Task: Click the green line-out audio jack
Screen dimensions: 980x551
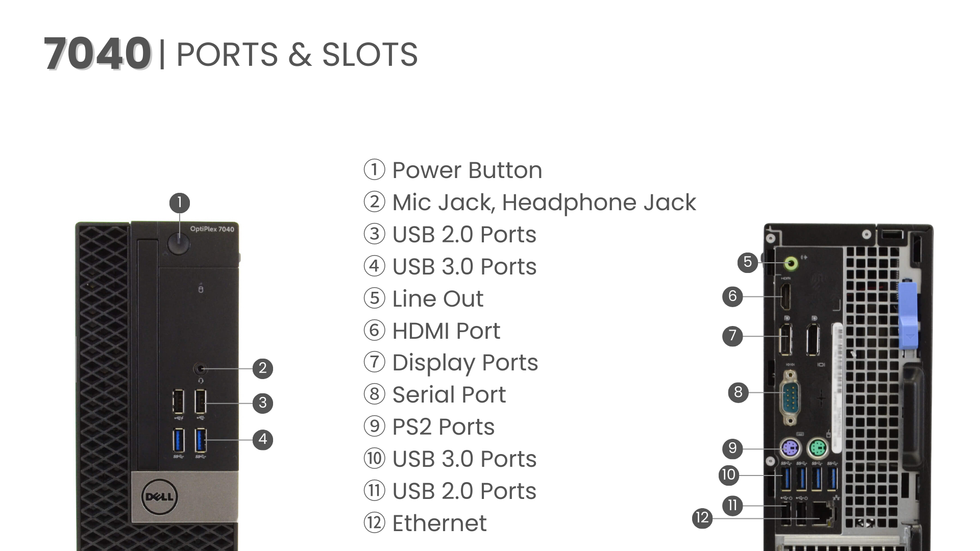Action: pos(791,264)
